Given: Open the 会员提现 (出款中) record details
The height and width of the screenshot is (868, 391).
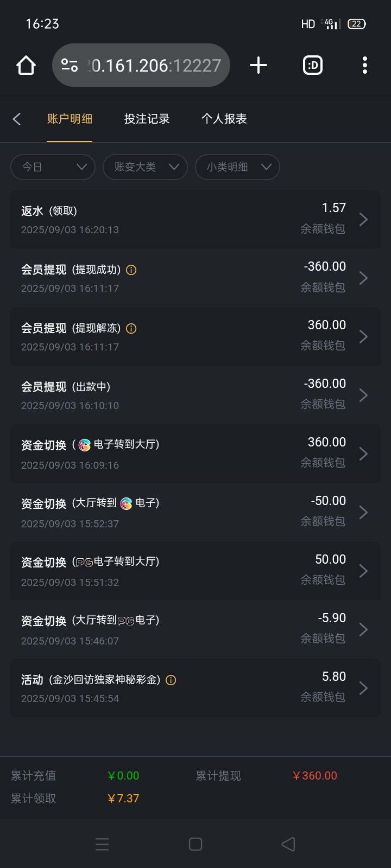Looking at the screenshot, I should (x=195, y=395).
